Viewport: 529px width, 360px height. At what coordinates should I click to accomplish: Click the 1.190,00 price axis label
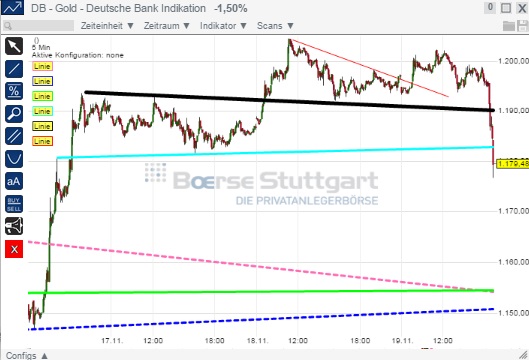[513, 111]
